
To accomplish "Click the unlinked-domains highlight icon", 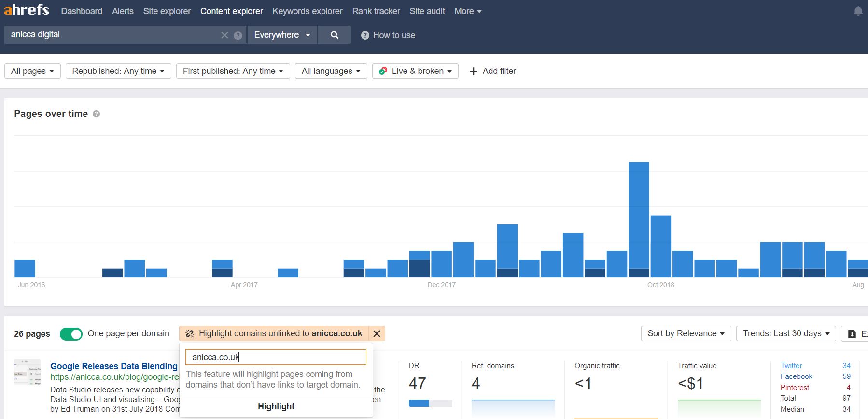I will 190,334.
